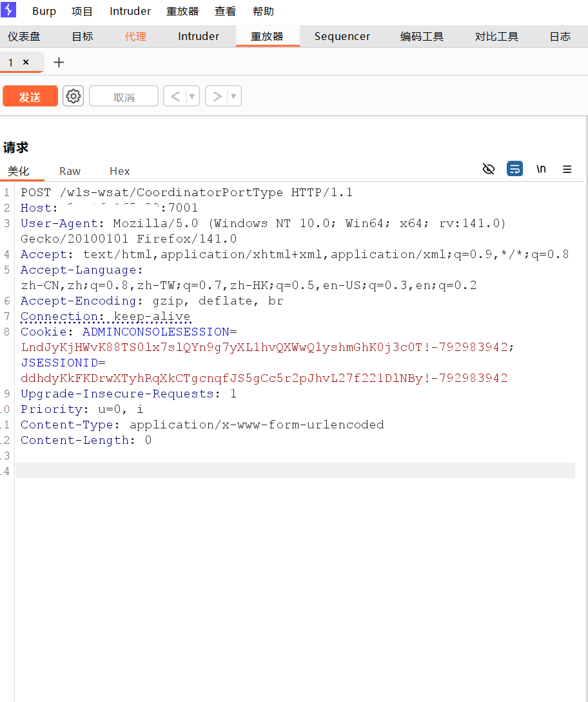Open repeater settings gear icon
The width and height of the screenshot is (588, 702).
click(73, 96)
